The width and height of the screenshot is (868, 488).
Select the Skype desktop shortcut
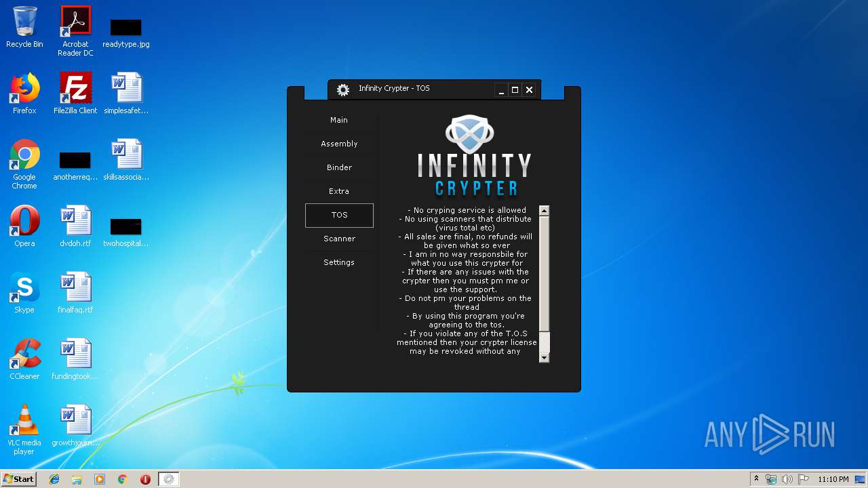pos(24,293)
